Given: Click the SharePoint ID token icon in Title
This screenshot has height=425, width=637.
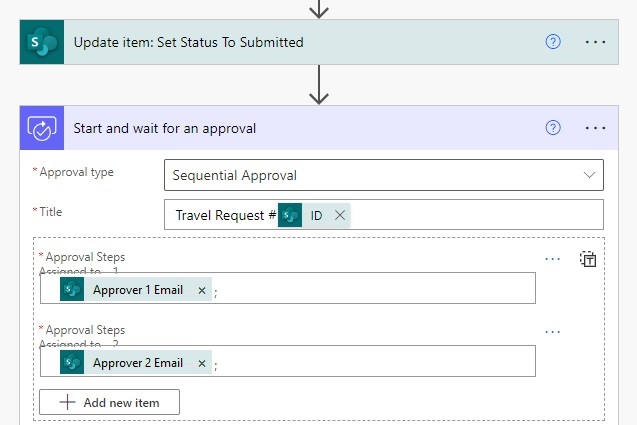Looking at the screenshot, I should pyautogui.click(x=290, y=215).
